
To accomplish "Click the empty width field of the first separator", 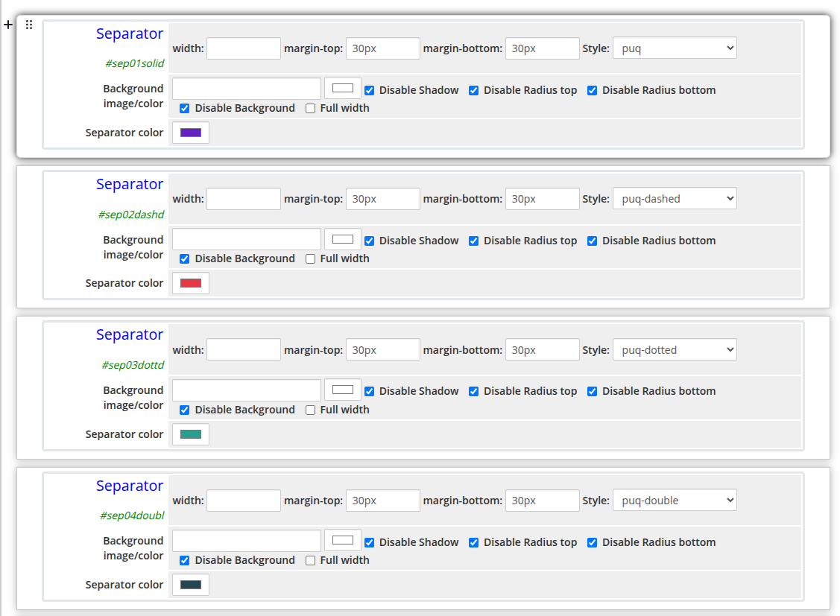I will coord(244,47).
